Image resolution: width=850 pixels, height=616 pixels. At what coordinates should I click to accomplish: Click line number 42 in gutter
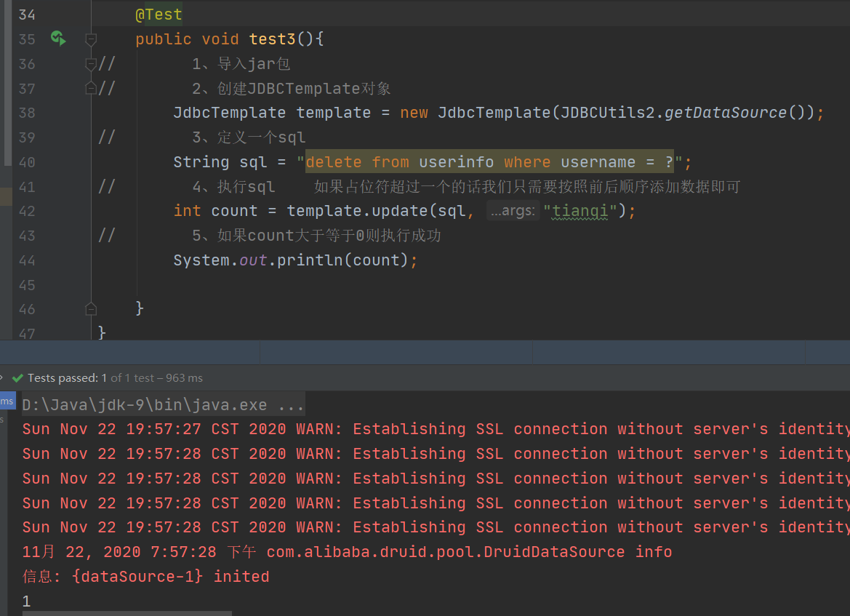tap(27, 211)
